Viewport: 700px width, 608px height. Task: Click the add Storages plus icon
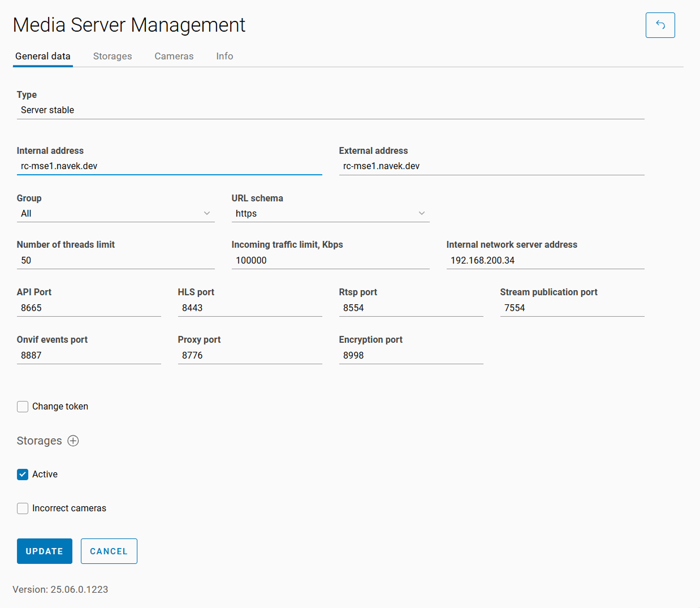(x=73, y=441)
